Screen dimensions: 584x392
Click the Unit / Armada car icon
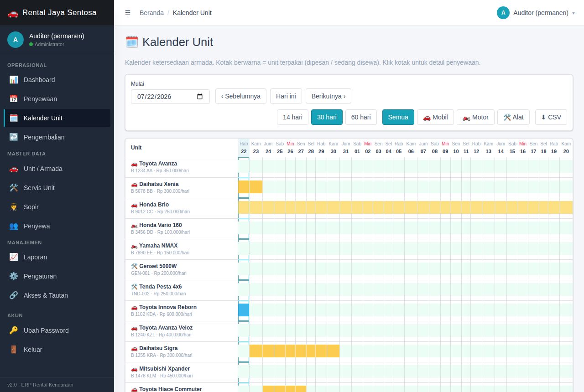tap(14, 169)
